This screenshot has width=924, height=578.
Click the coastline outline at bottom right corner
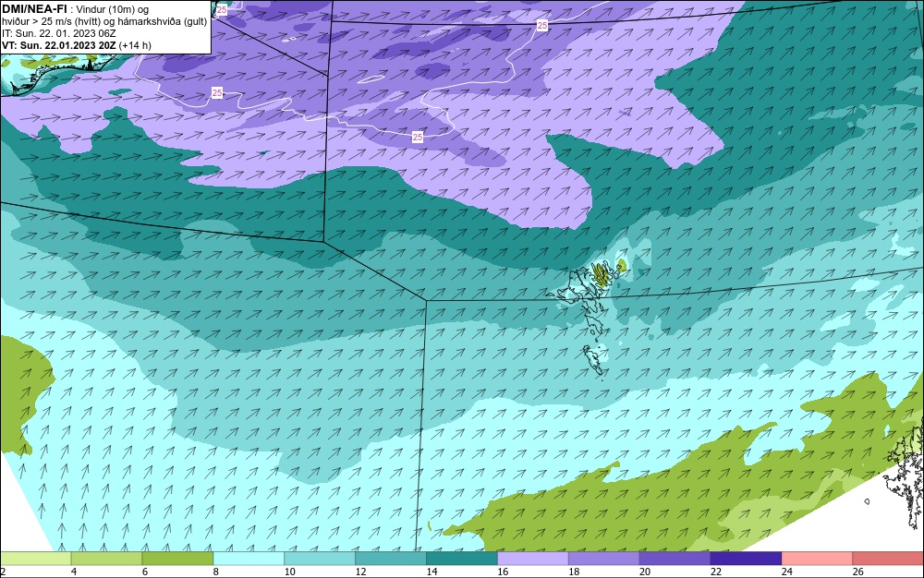click(906, 476)
